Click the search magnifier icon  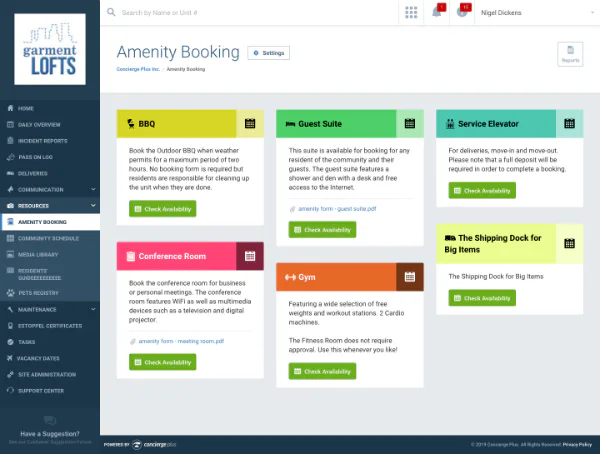click(111, 12)
